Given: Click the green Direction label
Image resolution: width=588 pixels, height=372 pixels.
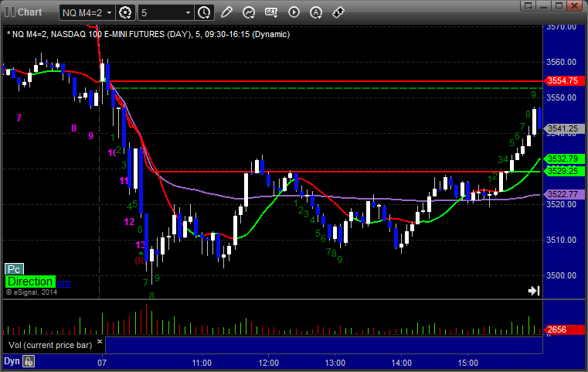Looking at the screenshot, I should point(30,282).
